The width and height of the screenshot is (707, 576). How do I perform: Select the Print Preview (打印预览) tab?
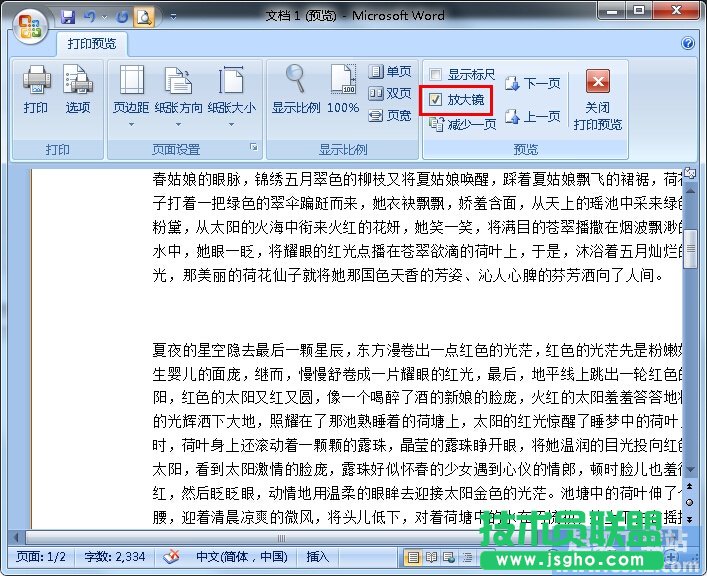(x=92, y=44)
